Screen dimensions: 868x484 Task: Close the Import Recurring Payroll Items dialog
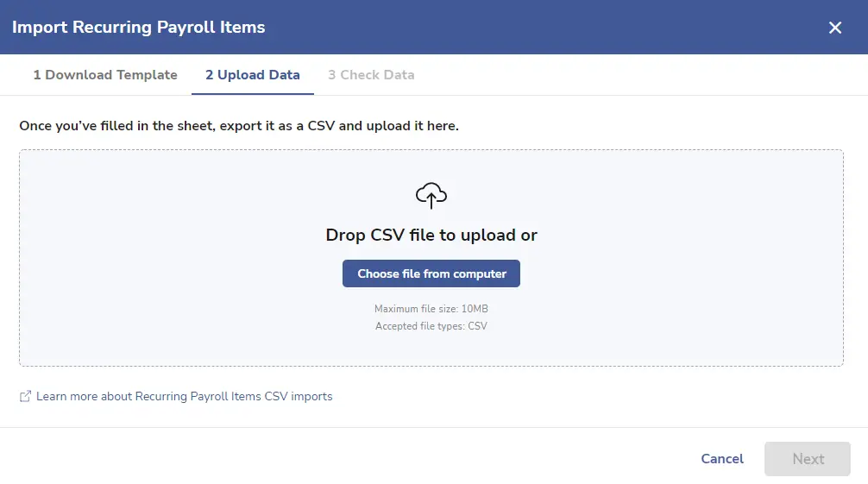[835, 28]
